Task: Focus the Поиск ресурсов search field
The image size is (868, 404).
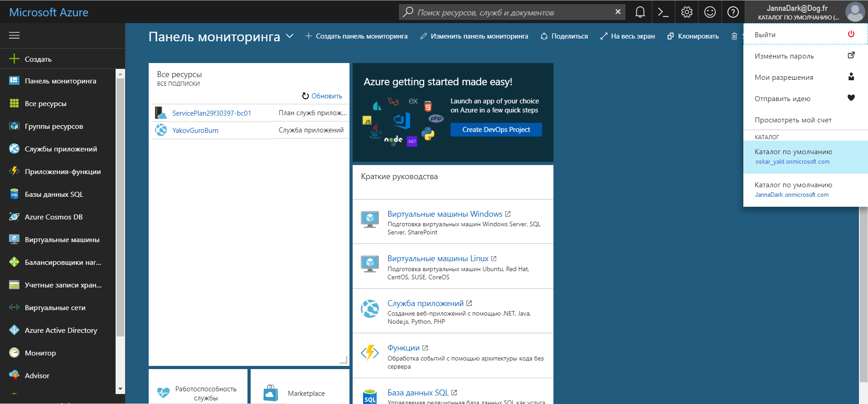Action: (512, 12)
